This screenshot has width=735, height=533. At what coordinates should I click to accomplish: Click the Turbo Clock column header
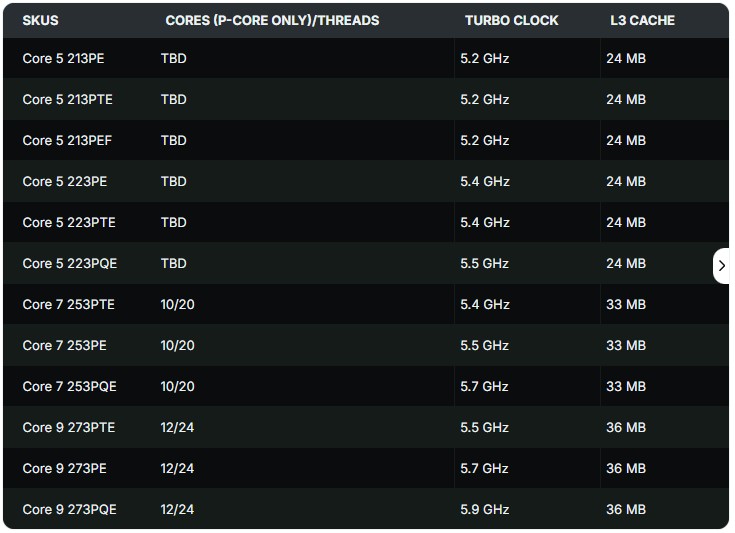tap(511, 20)
